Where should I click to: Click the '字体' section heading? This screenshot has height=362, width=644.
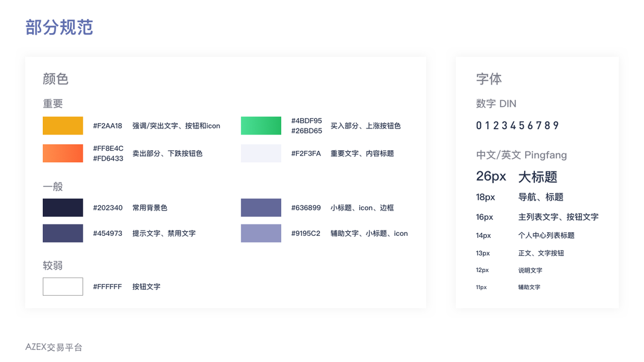pos(489,79)
